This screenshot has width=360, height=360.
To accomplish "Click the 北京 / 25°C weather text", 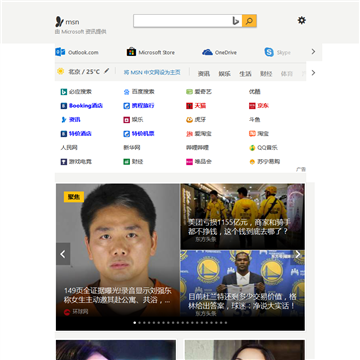I will click(84, 71).
